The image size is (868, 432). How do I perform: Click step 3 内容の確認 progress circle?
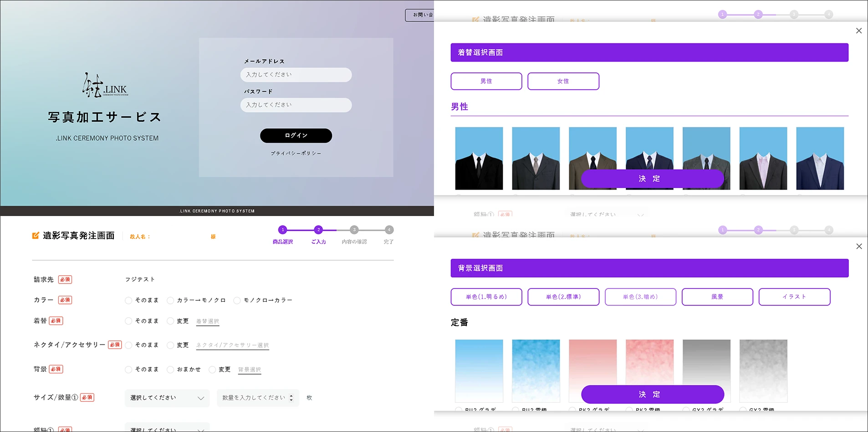[354, 230]
